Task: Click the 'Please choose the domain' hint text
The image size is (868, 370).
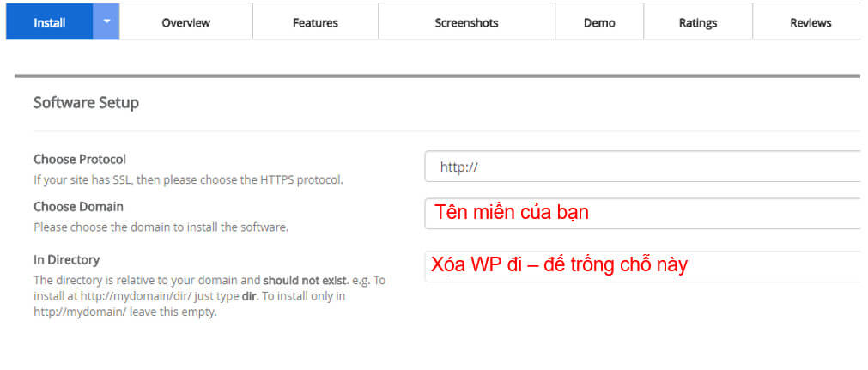Action: pos(161,227)
